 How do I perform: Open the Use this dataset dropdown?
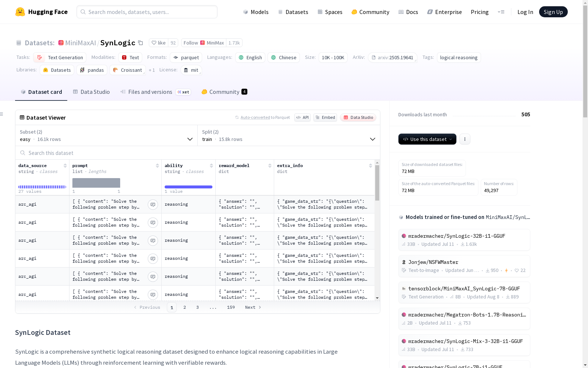tap(427, 139)
